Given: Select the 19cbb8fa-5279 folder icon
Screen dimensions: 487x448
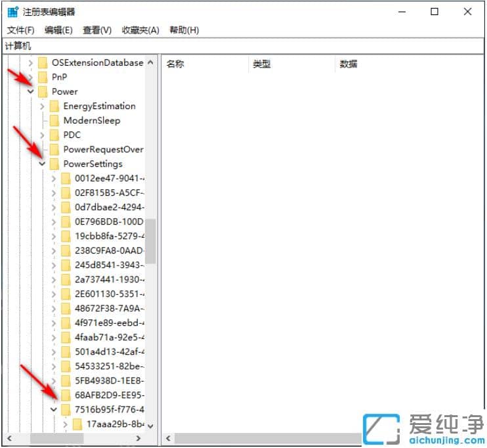Looking at the screenshot, I should (x=66, y=236).
